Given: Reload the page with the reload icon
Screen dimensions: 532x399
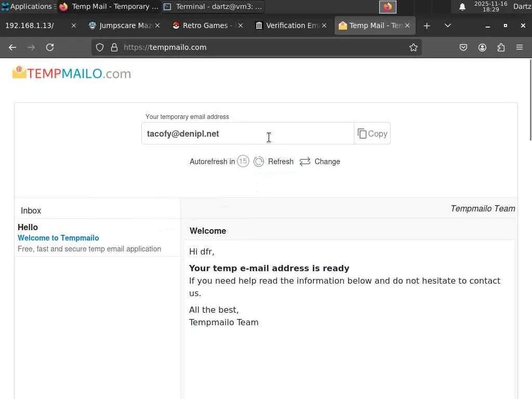Looking at the screenshot, I should [50, 47].
